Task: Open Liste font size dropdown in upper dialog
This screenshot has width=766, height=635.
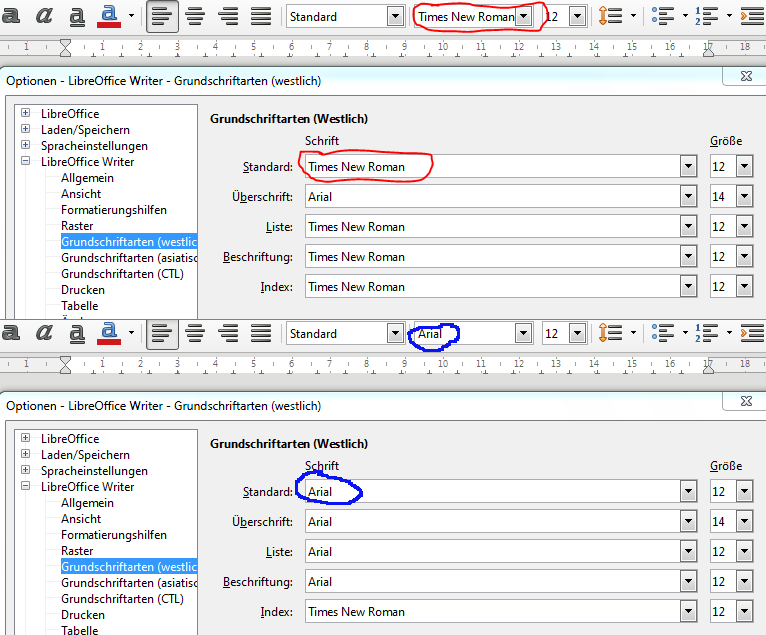Action: (x=745, y=227)
